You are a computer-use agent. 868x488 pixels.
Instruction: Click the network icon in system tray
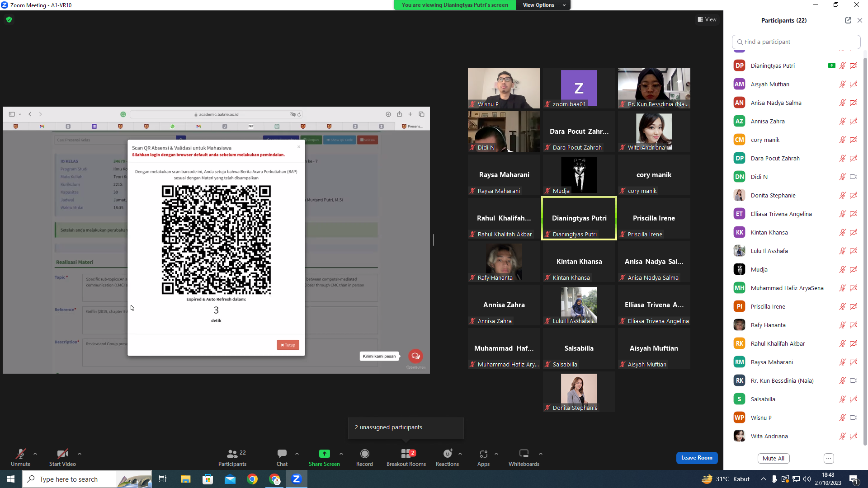796,479
